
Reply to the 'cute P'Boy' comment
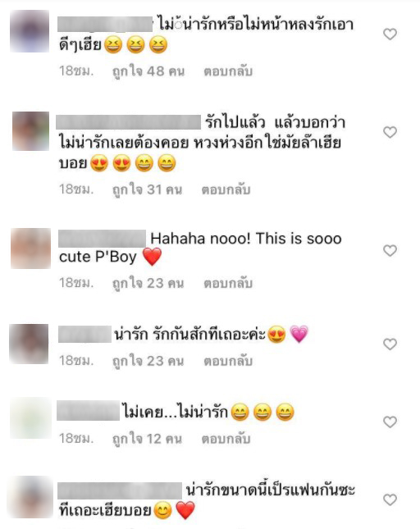(x=228, y=283)
